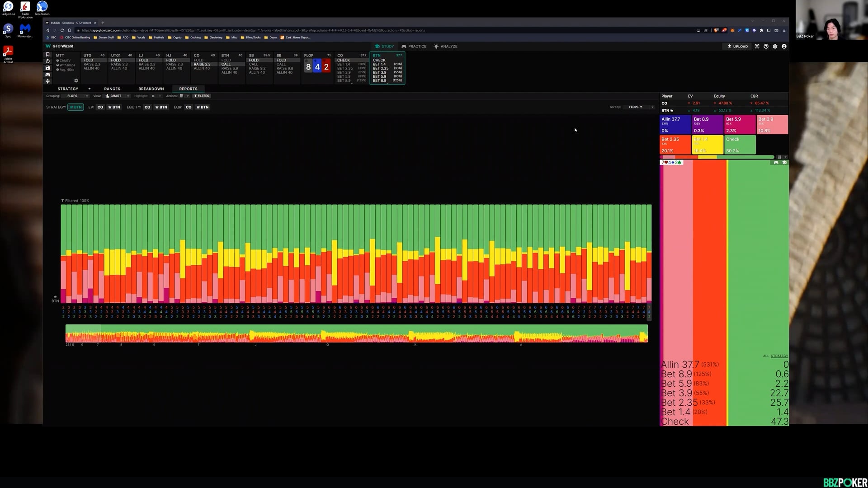The image size is (868, 488).
Task: Open the user account profile icon
Action: [x=784, y=47]
